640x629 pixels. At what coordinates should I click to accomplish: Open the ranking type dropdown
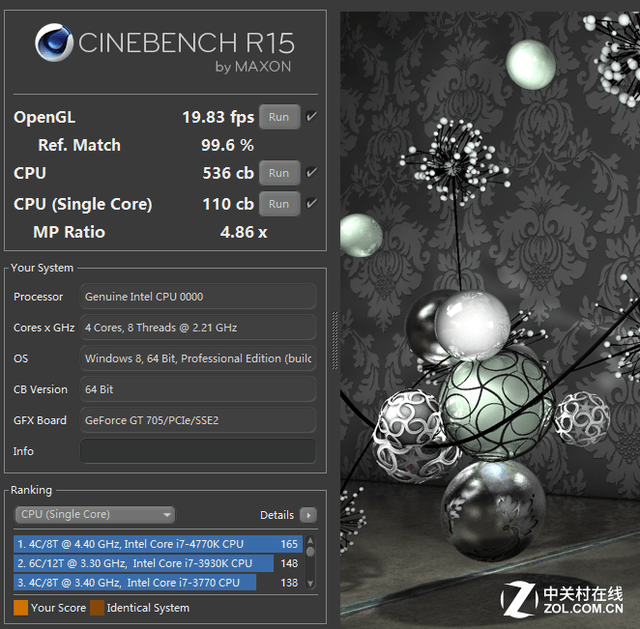[95, 514]
